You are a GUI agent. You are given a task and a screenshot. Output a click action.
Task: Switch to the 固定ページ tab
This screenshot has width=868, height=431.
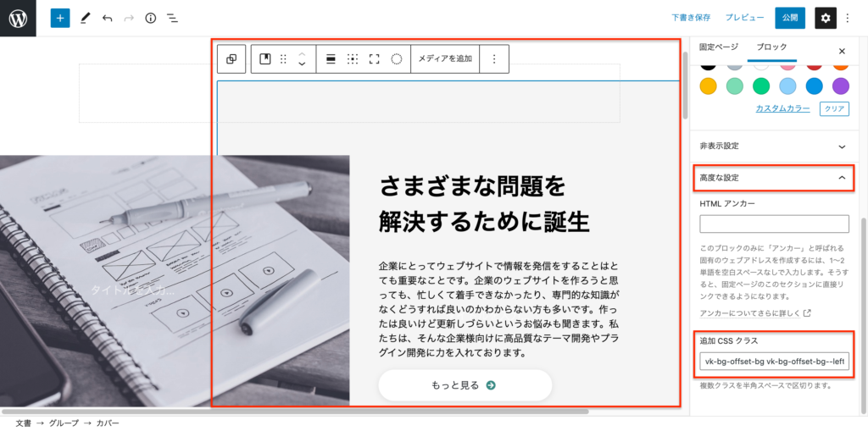(718, 47)
